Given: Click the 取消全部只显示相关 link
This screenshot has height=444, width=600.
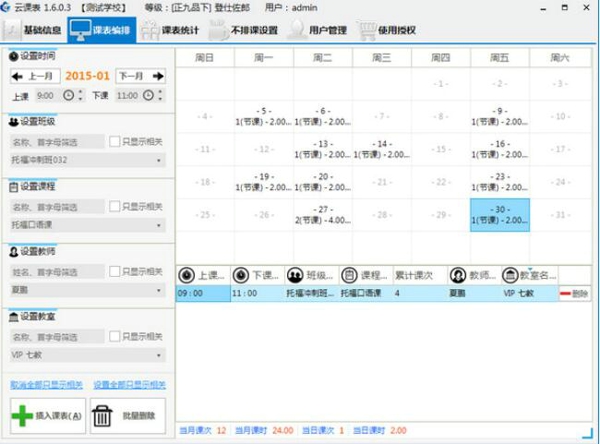Looking at the screenshot, I should [x=46, y=384].
